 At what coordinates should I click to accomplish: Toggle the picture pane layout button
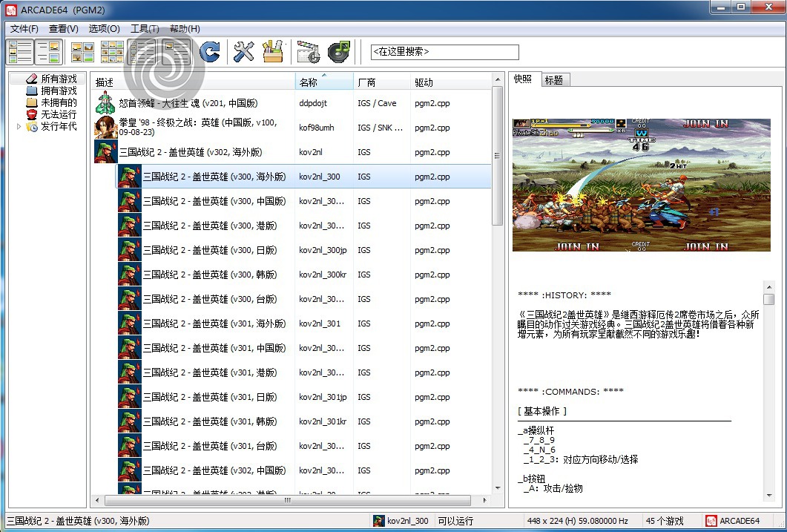[177, 52]
